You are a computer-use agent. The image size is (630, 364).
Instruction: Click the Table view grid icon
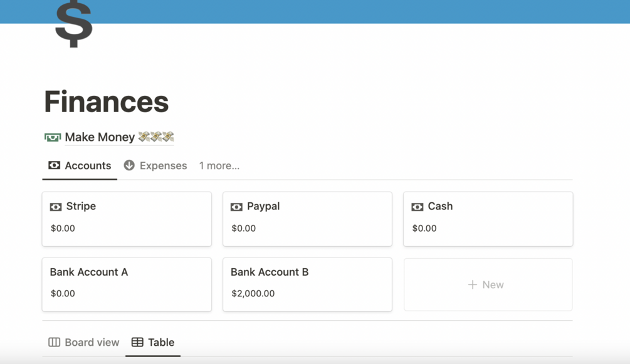137,342
